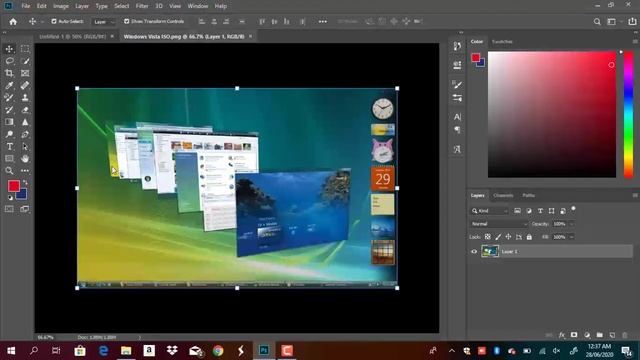This screenshot has height=360, width=640.
Task: Open the Filter menu
Action: 142,6
